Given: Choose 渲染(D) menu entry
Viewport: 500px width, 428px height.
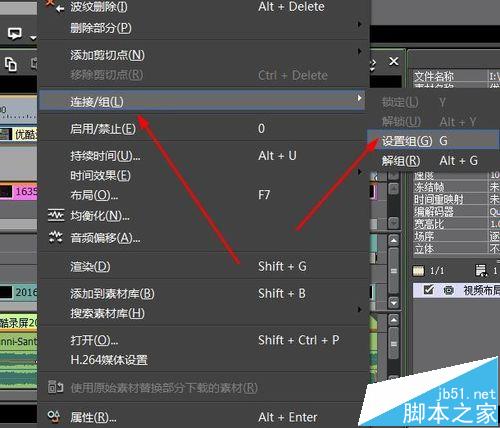Looking at the screenshot, I should coord(203,266).
